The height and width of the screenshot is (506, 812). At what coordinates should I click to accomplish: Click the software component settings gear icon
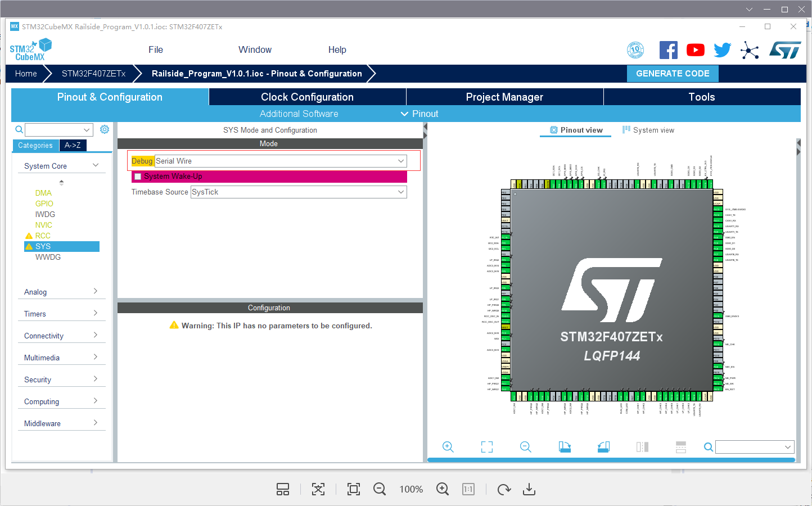(104, 129)
